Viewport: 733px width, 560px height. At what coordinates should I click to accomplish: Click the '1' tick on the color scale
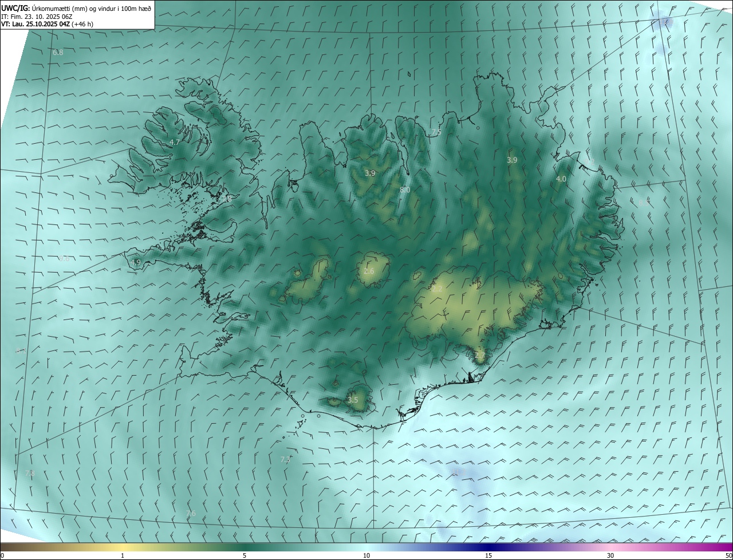(x=123, y=556)
